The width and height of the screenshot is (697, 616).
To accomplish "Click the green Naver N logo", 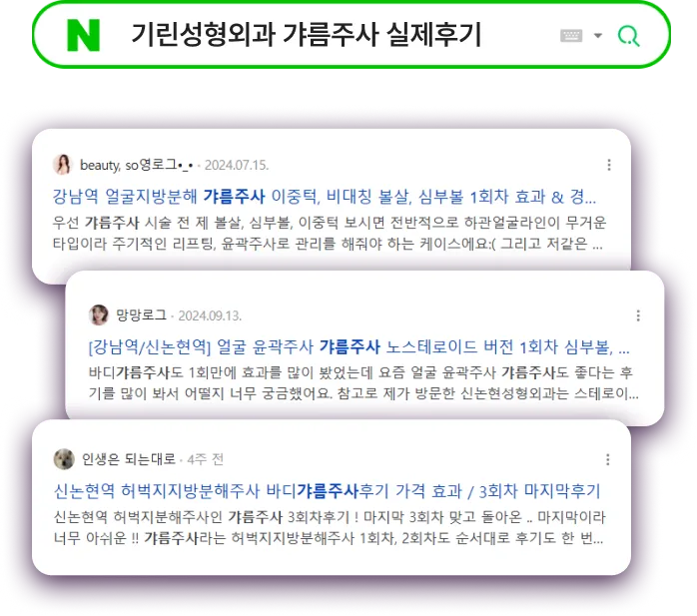I will point(83,35).
